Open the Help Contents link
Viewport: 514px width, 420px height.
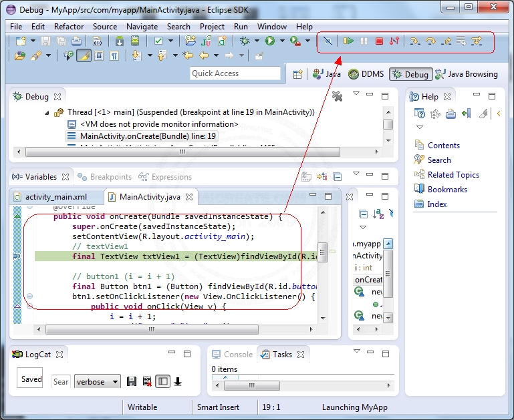(x=444, y=146)
